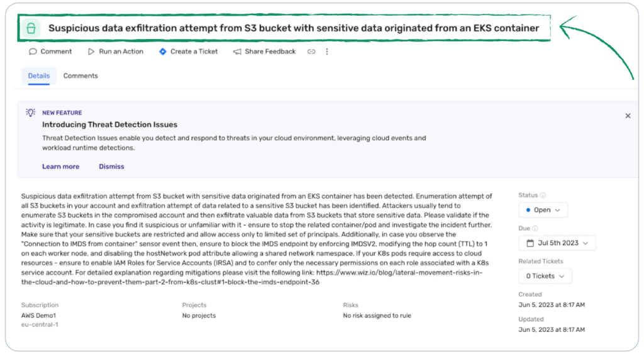Viewport: 644px width, 354px height.
Task: Click the Run an Action button label
Action: (121, 52)
